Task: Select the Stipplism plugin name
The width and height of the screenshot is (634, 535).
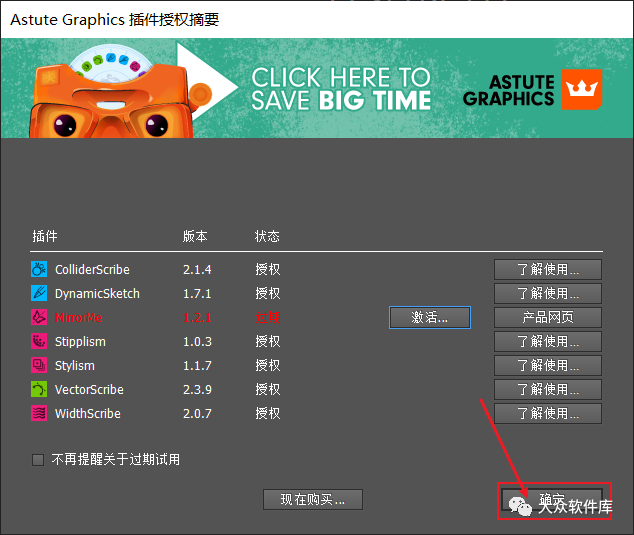Action: (80, 342)
